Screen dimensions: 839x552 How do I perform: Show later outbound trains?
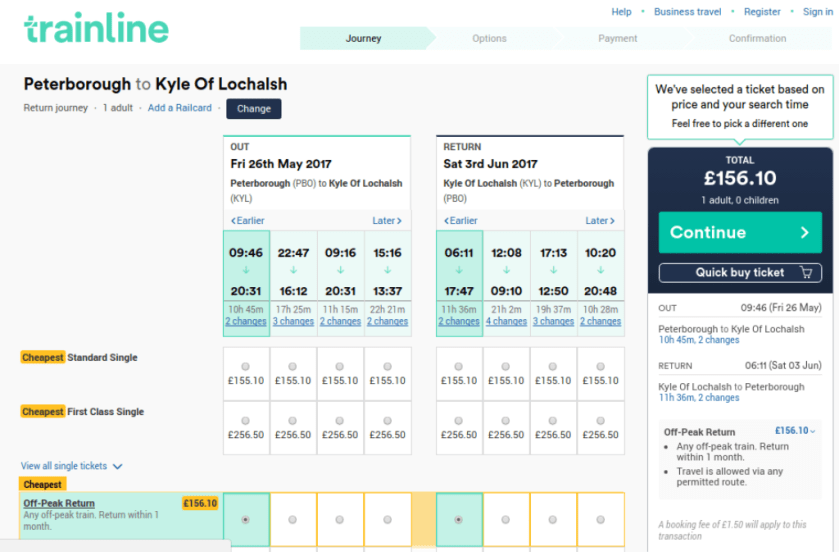click(386, 221)
